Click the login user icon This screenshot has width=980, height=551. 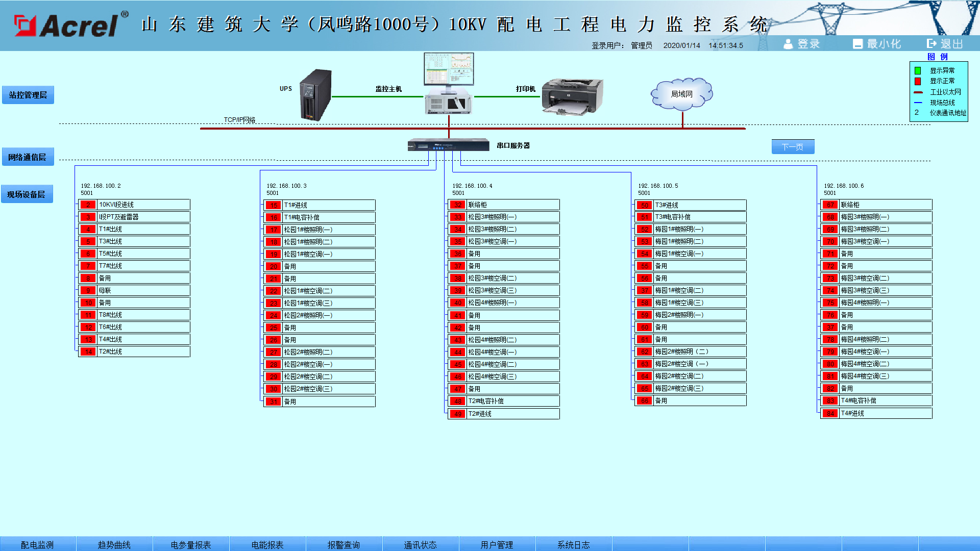click(788, 44)
